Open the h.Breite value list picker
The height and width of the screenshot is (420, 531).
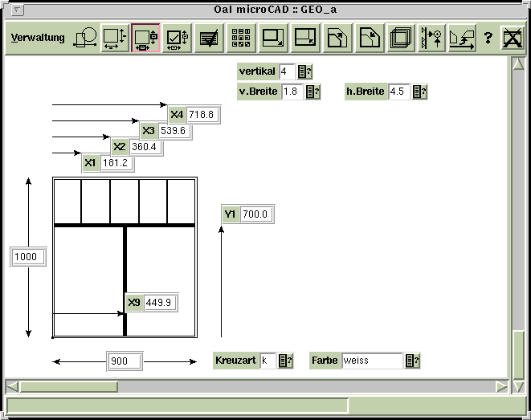419,92
